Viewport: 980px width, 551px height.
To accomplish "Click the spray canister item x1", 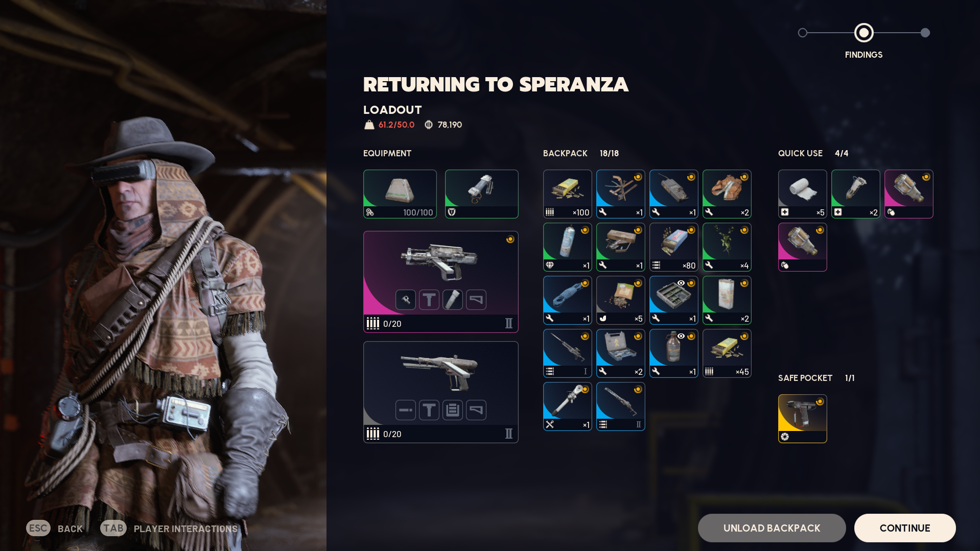I will pos(567,247).
